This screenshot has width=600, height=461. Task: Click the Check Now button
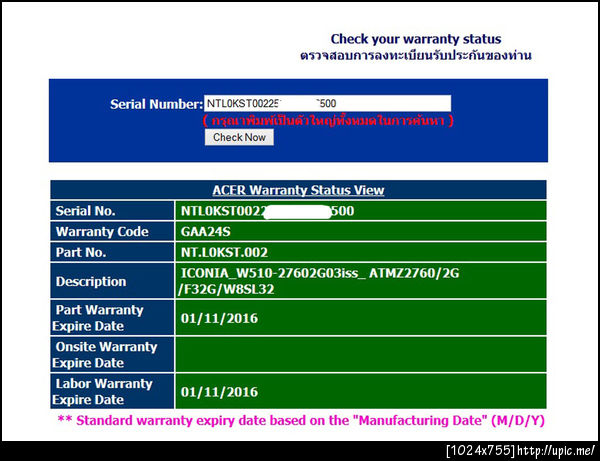[x=239, y=137]
